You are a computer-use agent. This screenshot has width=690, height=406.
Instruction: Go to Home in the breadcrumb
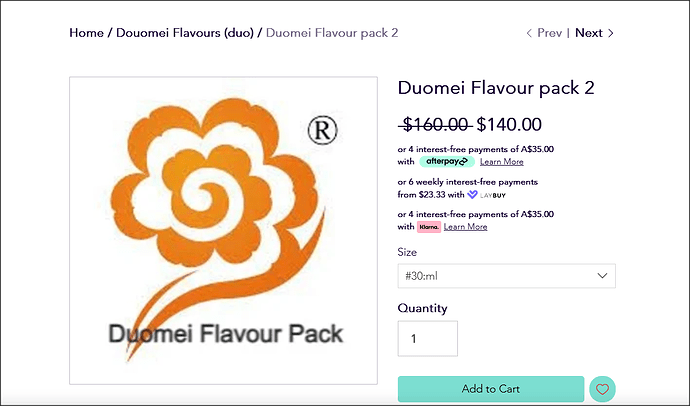pos(86,33)
